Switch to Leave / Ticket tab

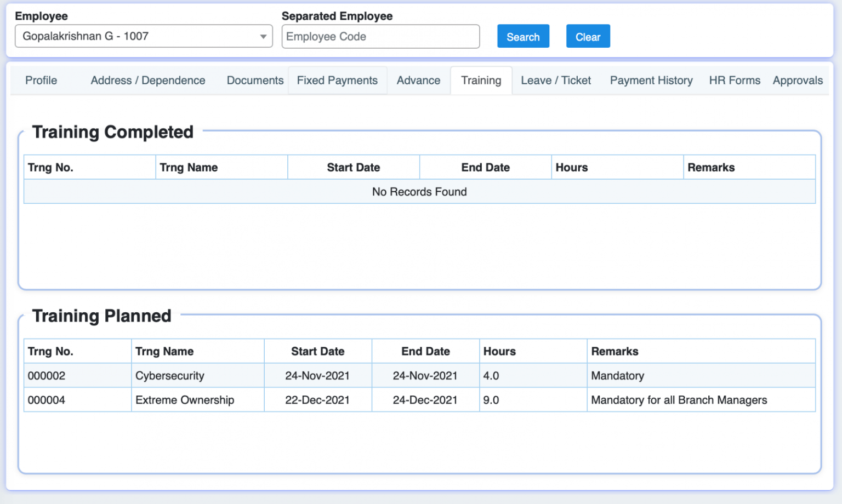click(x=555, y=81)
